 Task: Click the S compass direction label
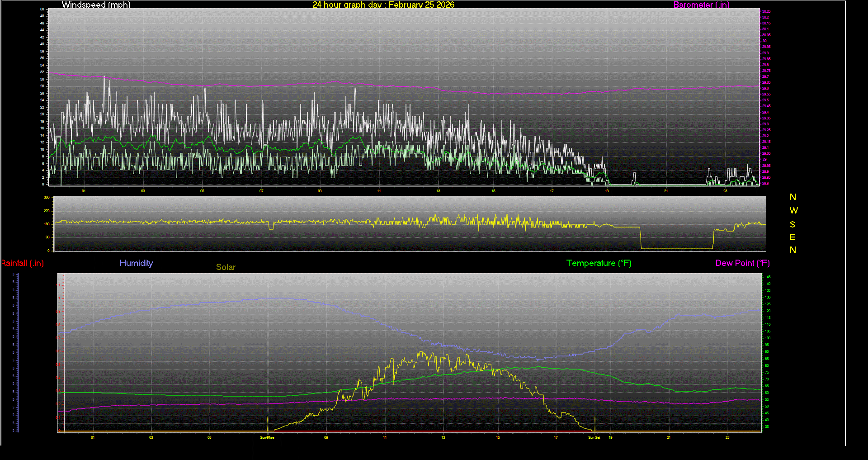coord(793,224)
